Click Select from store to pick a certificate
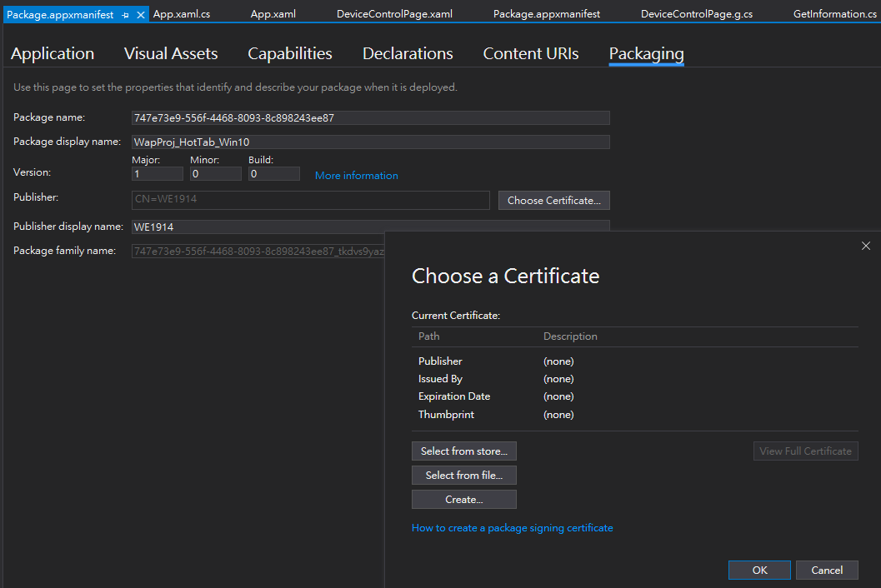The image size is (881, 588). point(463,451)
